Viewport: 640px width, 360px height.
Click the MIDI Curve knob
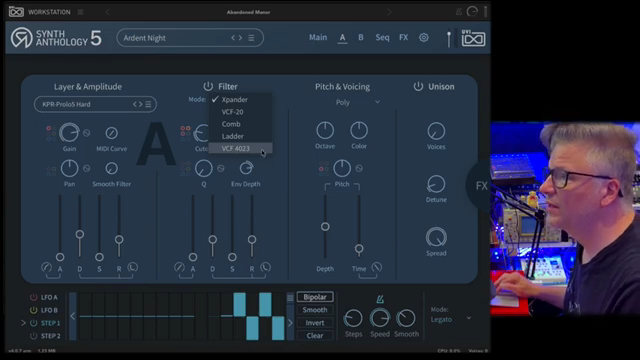pyautogui.click(x=111, y=133)
